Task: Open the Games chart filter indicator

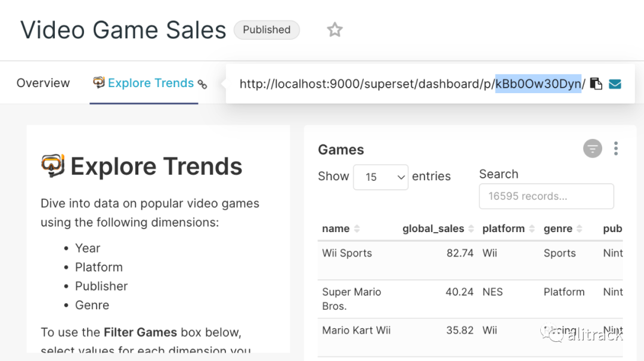Action: [592, 149]
